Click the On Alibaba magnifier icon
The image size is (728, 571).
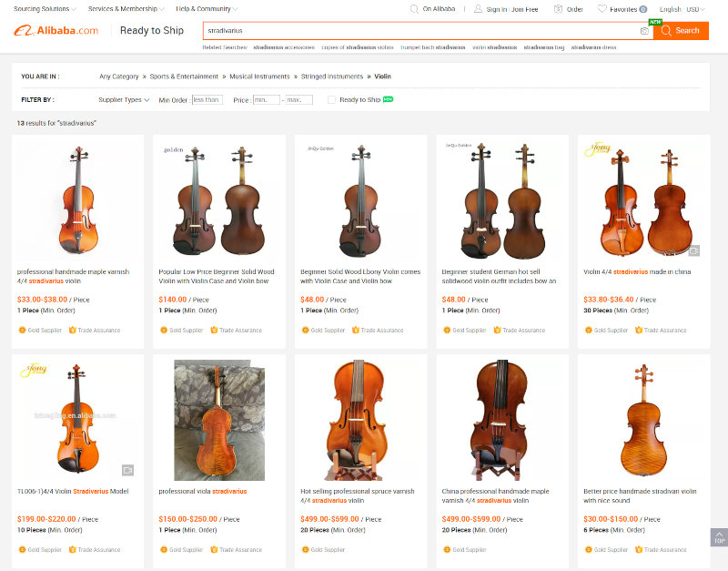click(x=414, y=9)
